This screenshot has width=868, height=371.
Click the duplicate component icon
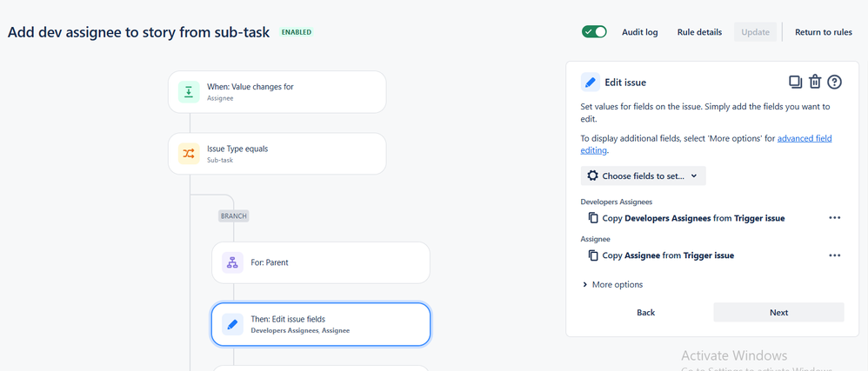796,83
